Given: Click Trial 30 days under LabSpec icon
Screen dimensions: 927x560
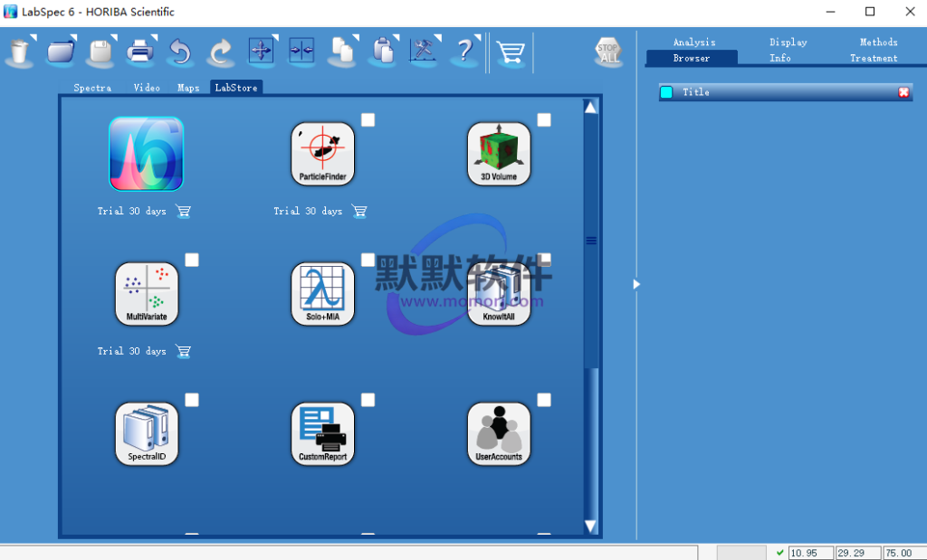Looking at the screenshot, I should coord(131,211).
